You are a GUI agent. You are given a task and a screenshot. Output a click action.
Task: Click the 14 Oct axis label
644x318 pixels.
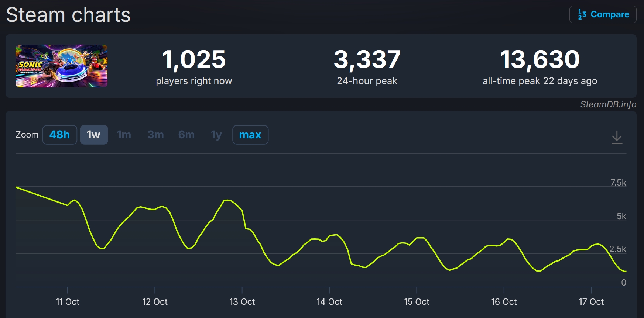[x=329, y=302]
